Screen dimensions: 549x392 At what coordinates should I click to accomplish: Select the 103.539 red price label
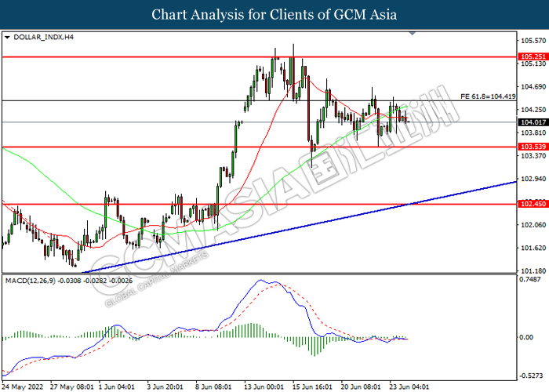pyautogui.click(x=533, y=147)
